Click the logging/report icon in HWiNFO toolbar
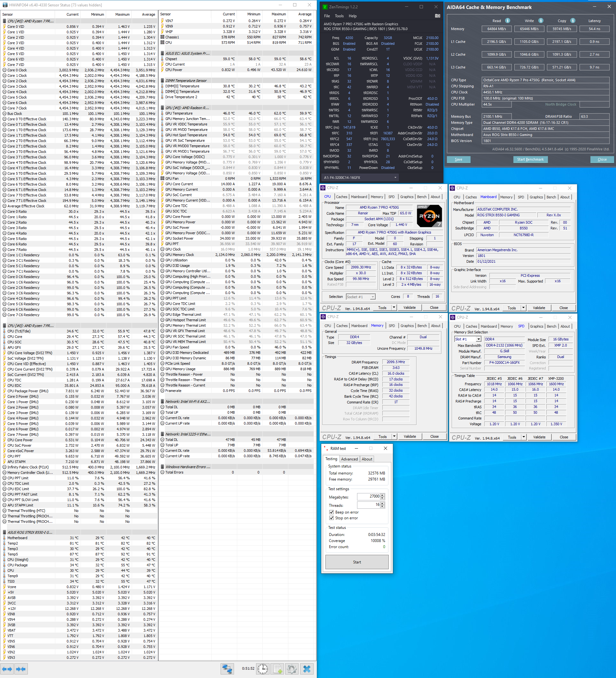The image size is (616, 678). click(x=277, y=669)
